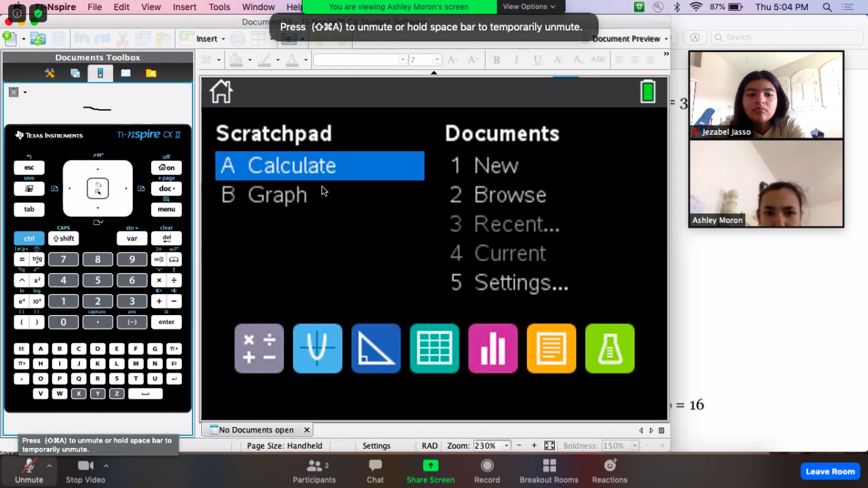Open the New Document dropdown arrow
Viewport: 868px width, 488px height.
[23, 39]
